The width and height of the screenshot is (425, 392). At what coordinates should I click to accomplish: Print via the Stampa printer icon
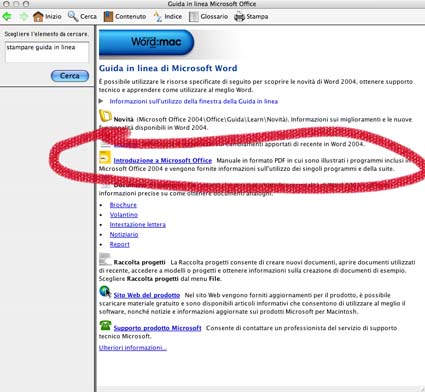[x=239, y=16]
